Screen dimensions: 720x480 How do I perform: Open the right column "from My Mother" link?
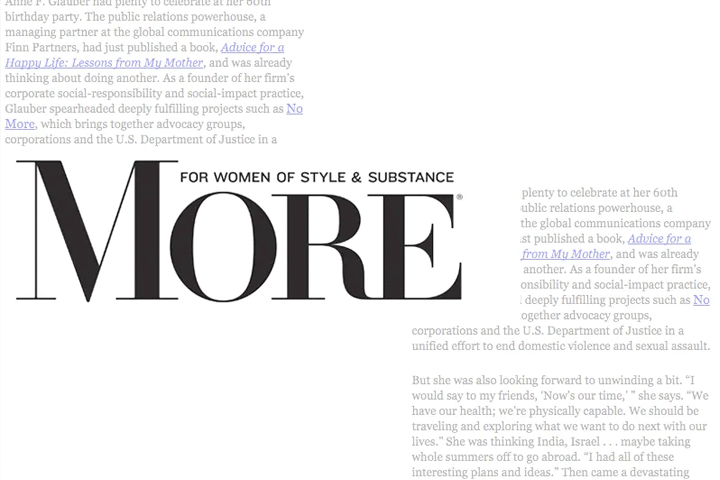point(566,254)
